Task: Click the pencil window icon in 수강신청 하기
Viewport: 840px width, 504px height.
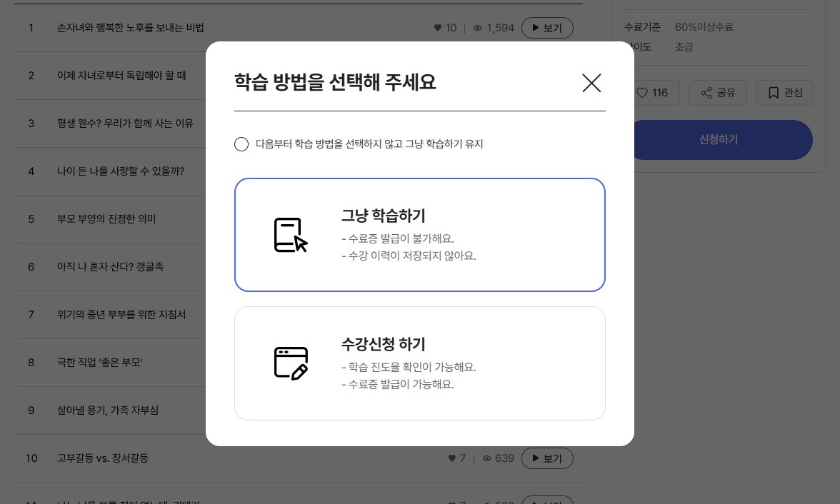Action: [x=290, y=363]
